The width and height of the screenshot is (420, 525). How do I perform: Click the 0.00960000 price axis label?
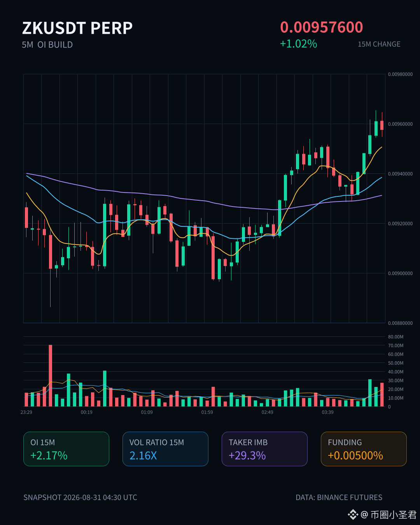click(400, 124)
